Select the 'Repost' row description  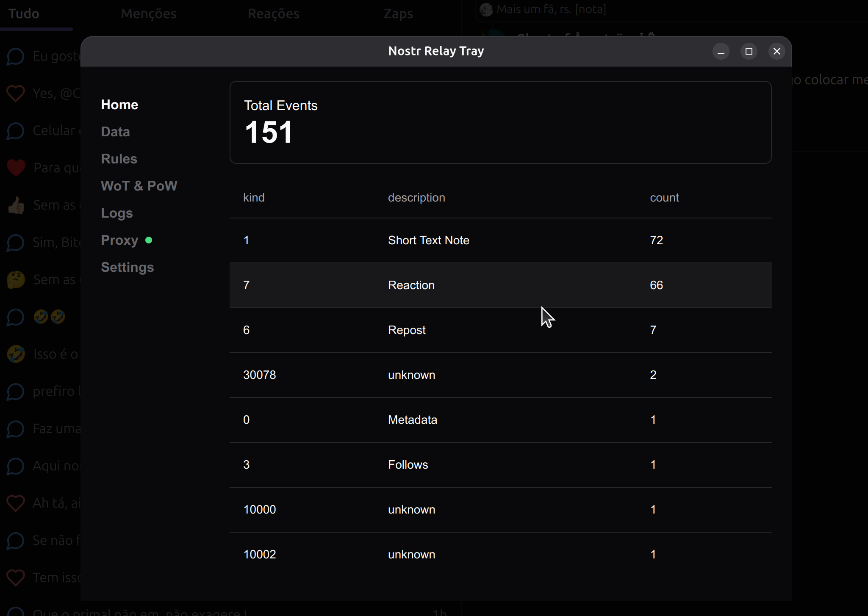[407, 330]
